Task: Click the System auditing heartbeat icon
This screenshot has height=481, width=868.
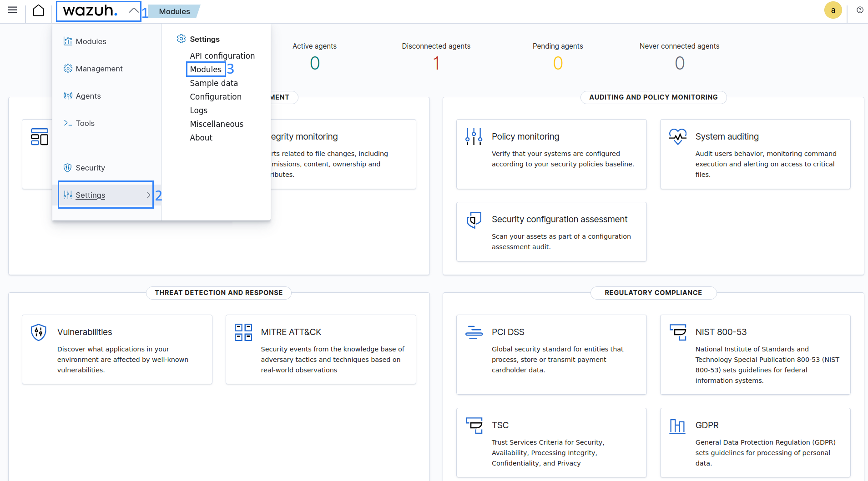Action: (677, 136)
